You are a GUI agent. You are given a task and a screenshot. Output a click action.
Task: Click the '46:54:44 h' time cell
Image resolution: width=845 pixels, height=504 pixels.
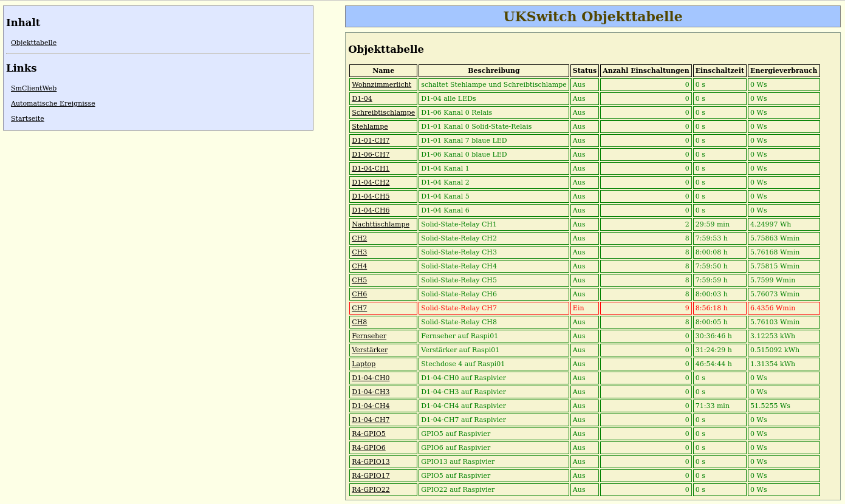pyautogui.click(x=720, y=364)
